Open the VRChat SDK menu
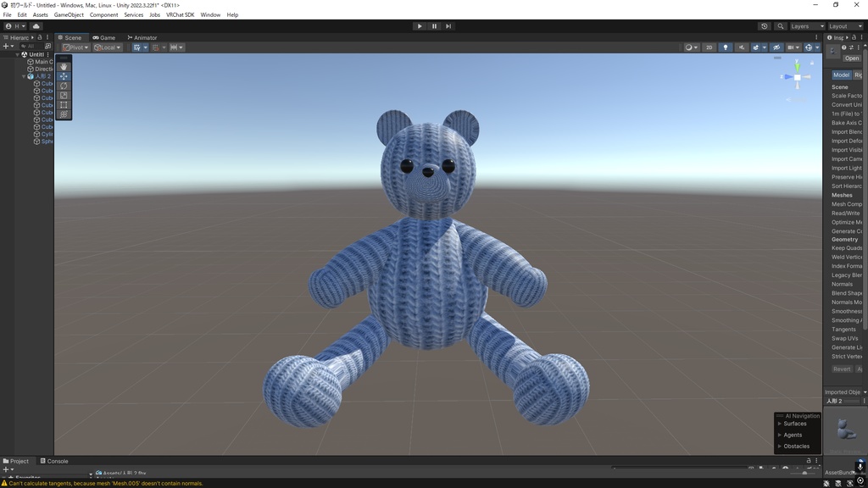Image resolution: width=868 pixels, height=488 pixels. tap(180, 15)
